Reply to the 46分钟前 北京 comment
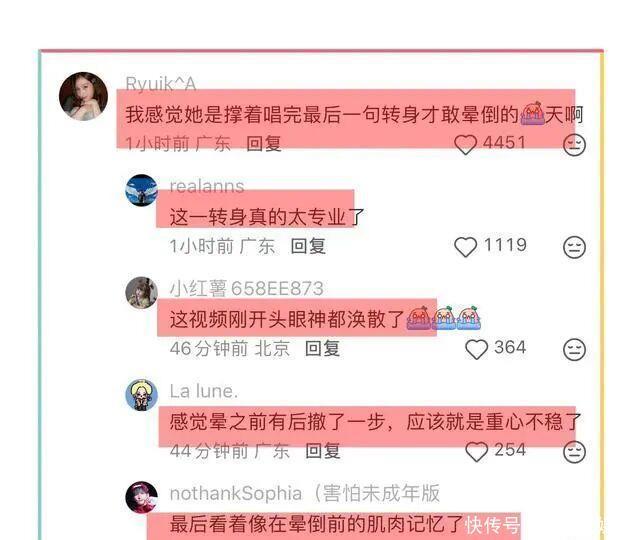Image resolution: width=640 pixels, height=540 pixels. click(322, 349)
